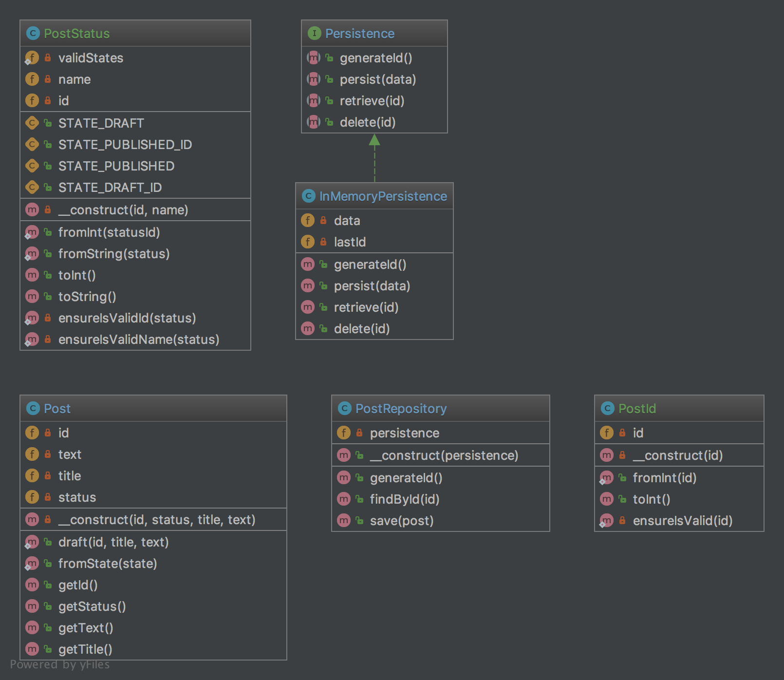The width and height of the screenshot is (784, 680).
Task: Select the draft(id, title, text) method
Action: tap(113, 542)
